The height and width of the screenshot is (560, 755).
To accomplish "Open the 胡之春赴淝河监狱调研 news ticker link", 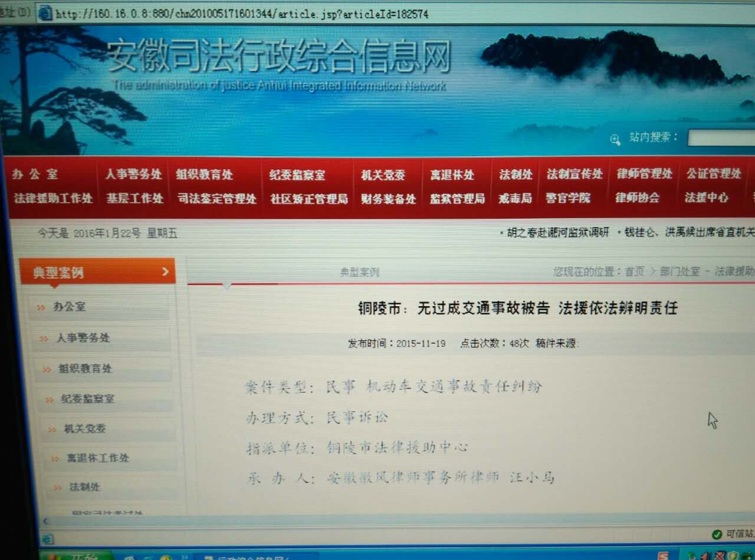I will point(557,232).
